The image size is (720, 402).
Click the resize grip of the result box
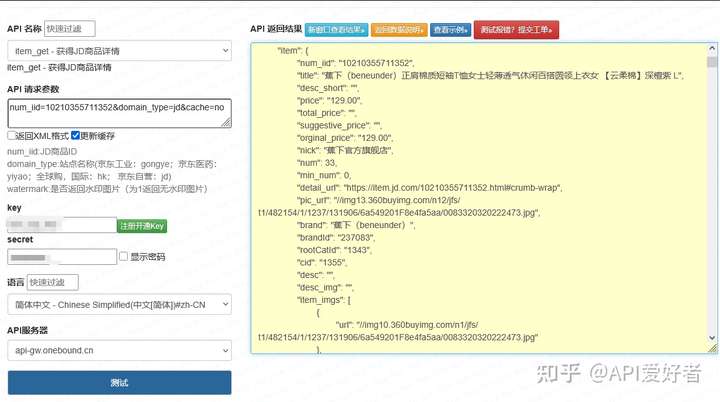coord(712,348)
